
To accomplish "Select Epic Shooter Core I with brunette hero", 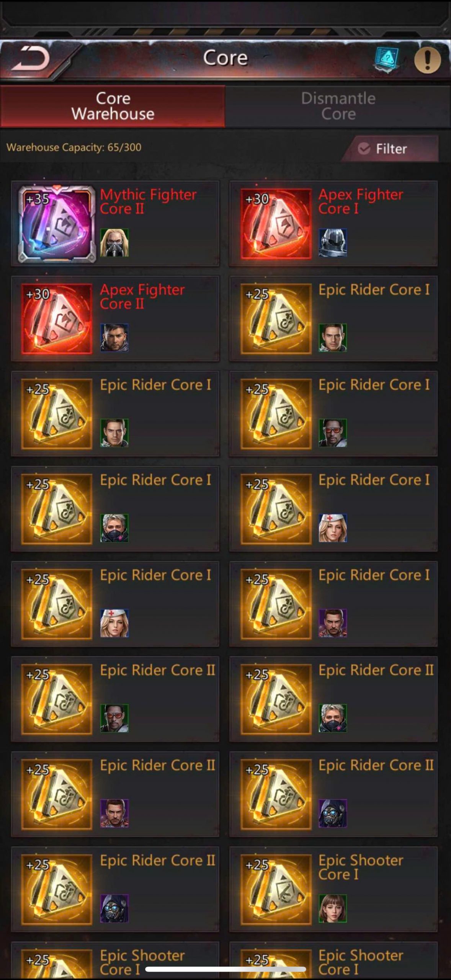I will tap(333, 889).
